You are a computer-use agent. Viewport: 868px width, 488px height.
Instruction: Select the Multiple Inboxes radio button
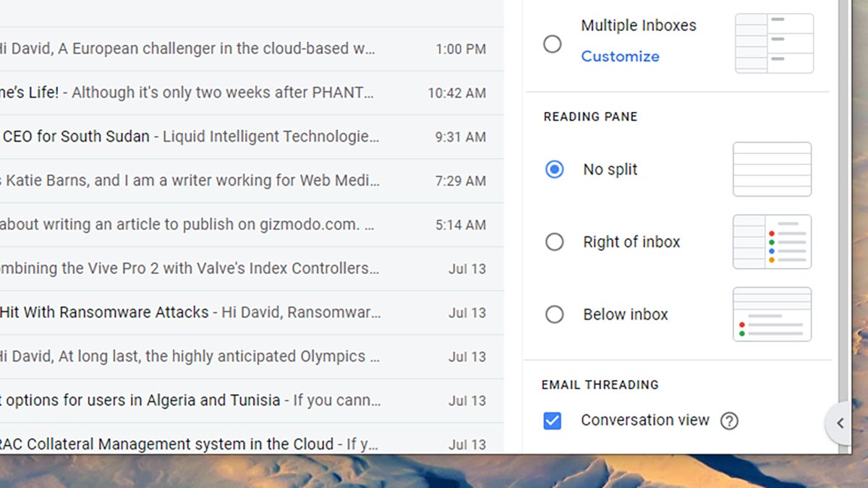[553, 43]
